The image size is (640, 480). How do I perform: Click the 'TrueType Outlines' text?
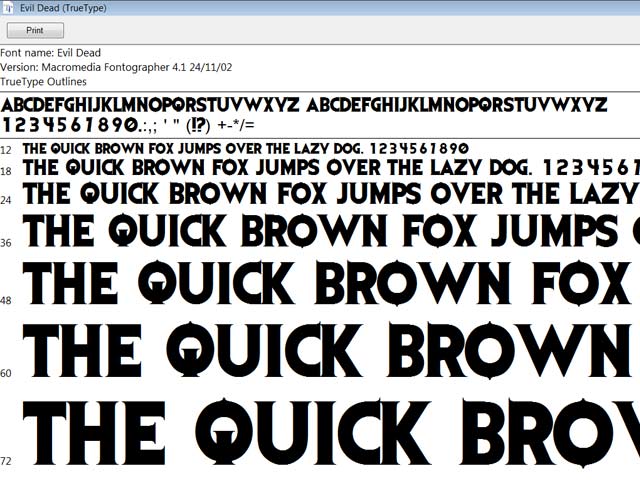[43, 81]
